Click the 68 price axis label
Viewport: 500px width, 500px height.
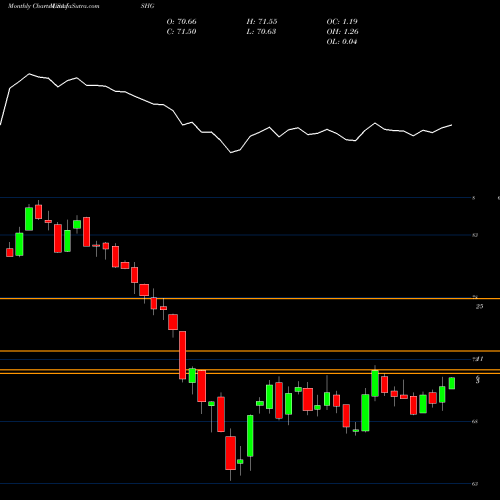point(475,421)
